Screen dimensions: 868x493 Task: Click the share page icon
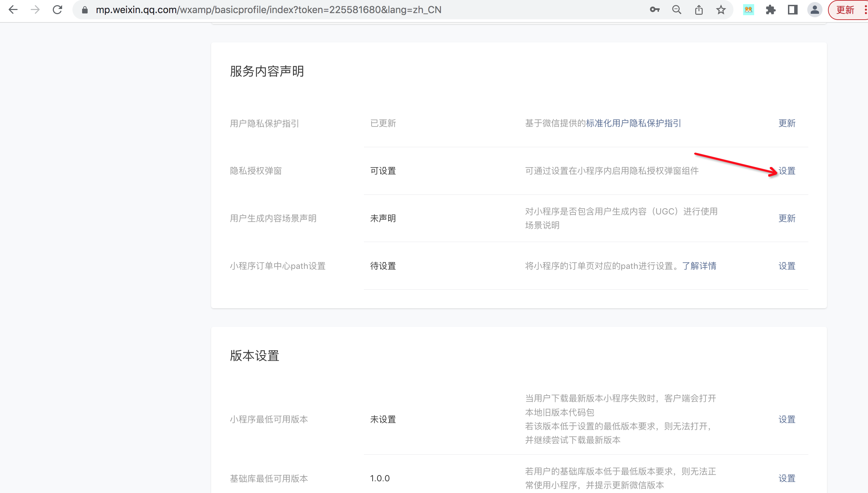(x=699, y=10)
